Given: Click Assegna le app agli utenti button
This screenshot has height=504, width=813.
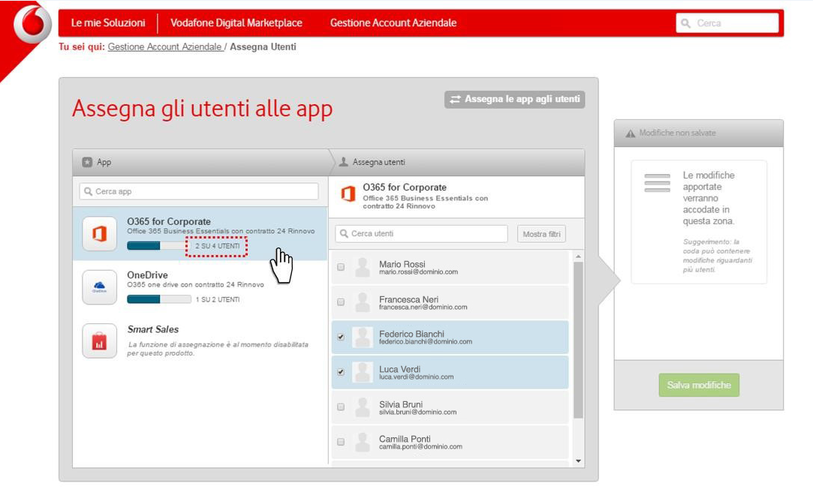Looking at the screenshot, I should click(x=514, y=100).
